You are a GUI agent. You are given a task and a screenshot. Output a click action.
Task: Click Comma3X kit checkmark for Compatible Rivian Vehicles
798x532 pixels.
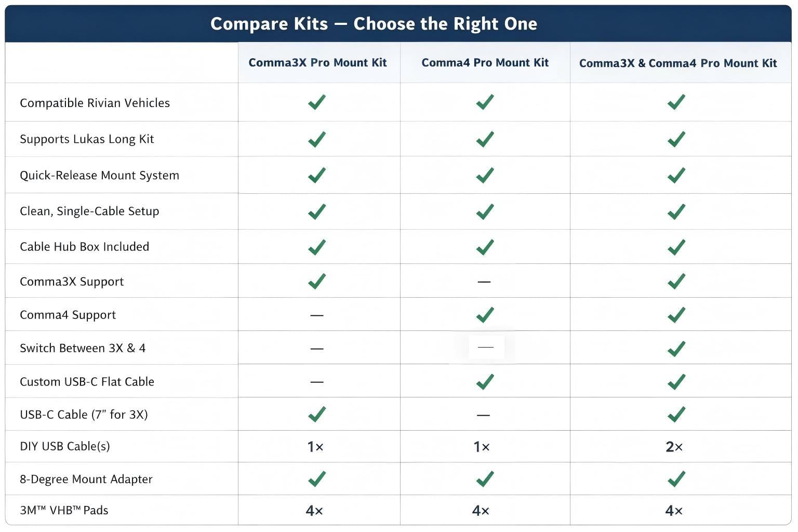coord(317,102)
